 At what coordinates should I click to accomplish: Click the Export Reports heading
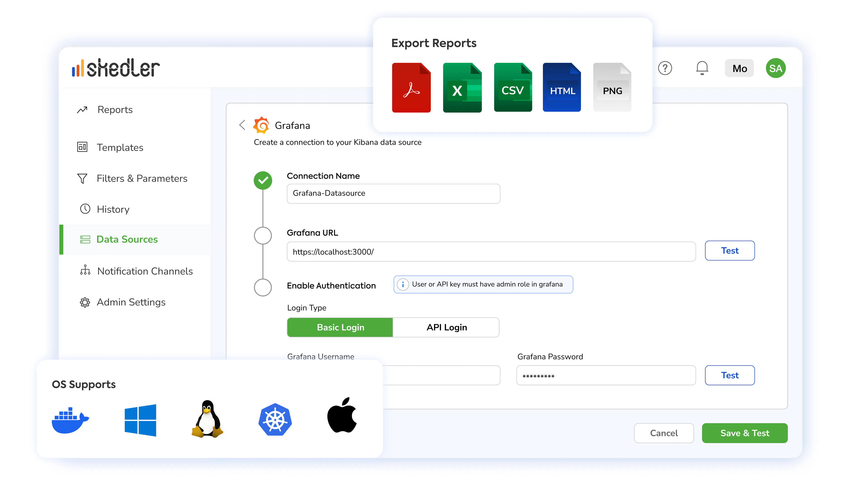point(434,43)
